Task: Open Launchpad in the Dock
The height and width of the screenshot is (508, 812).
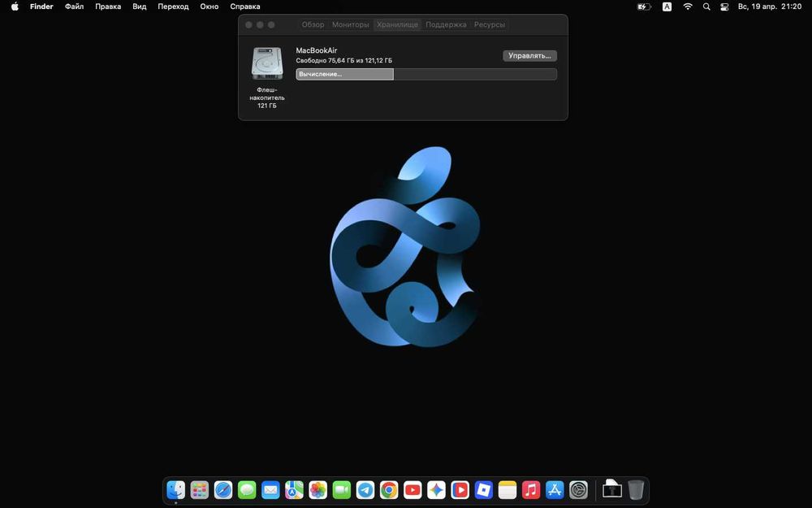Action: point(200,489)
